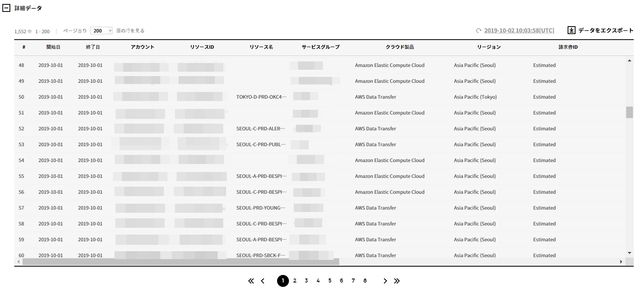Viewport: 644px width, 292px height.
Task: Sort by 開始日 column header
Action: pos(53,47)
